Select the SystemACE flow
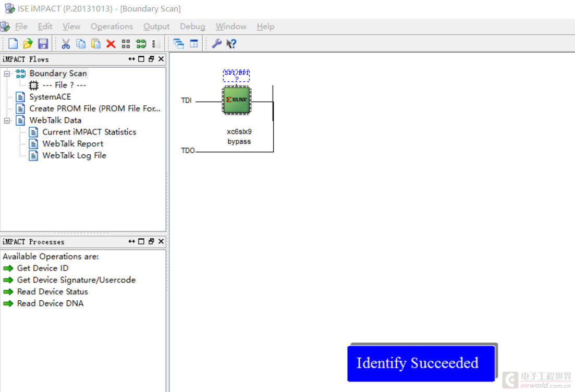575x392 pixels. 50,97
